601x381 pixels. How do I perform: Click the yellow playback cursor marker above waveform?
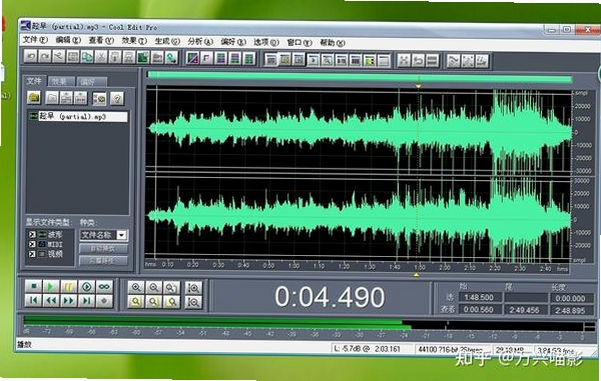419,86
